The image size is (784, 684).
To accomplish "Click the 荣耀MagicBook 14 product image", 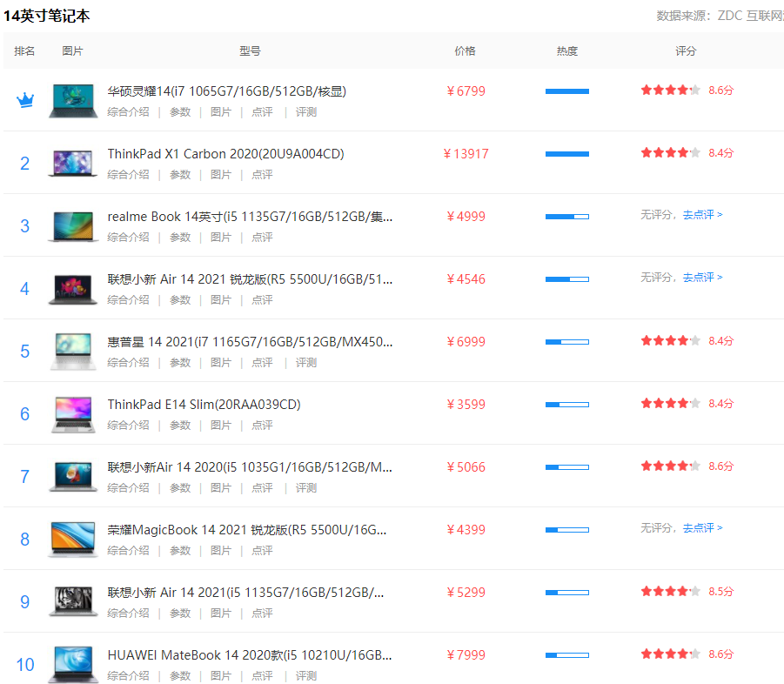I will pyautogui.click(x=72, y=537).
